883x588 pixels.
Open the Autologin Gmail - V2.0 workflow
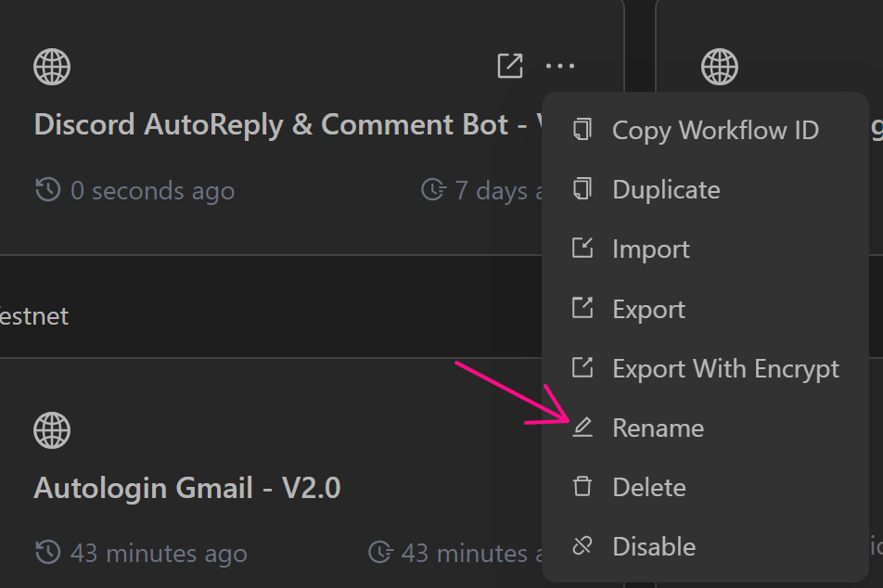tap(187, 488)
